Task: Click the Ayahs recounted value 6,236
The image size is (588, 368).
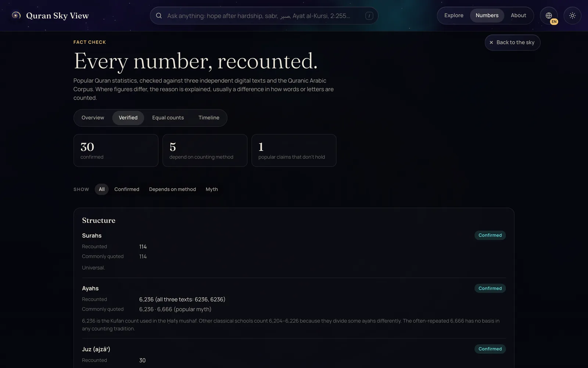Action: point(182,300)
